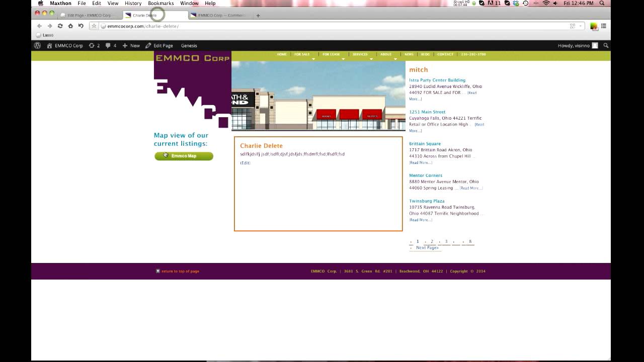Image resolution: width=644 pixels, height=362 pixels.
Task: Click Edit Page in the admin bar
Action: tap(159, 45)
